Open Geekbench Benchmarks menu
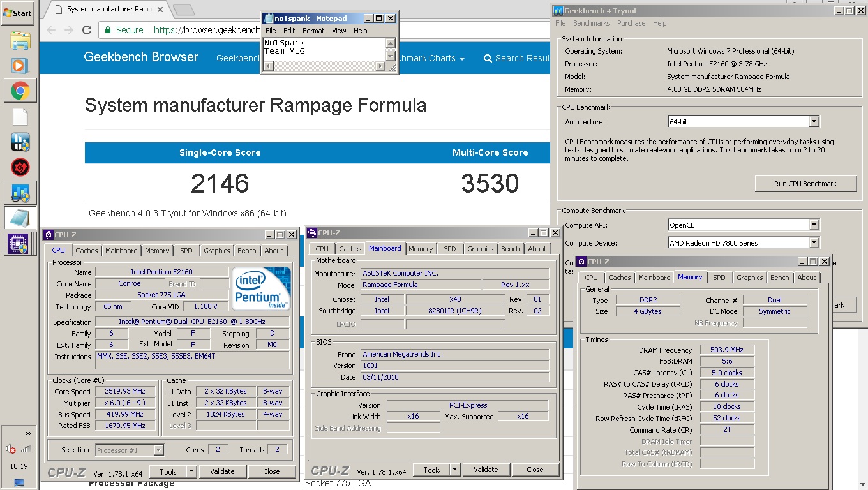The width and height of the screenshot is (868, 490). coord(591,23)
